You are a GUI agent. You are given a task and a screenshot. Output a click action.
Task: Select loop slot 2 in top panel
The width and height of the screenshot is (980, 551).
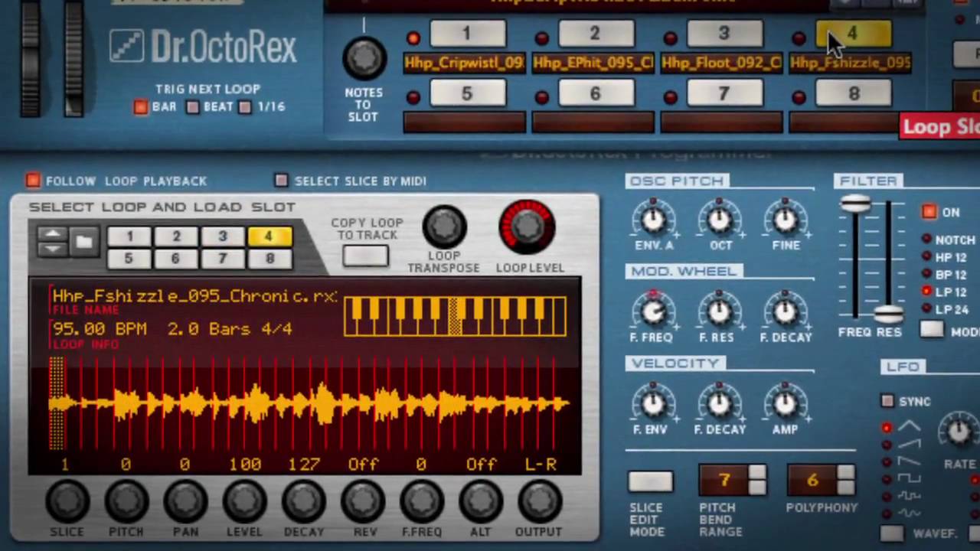(595, 34)
